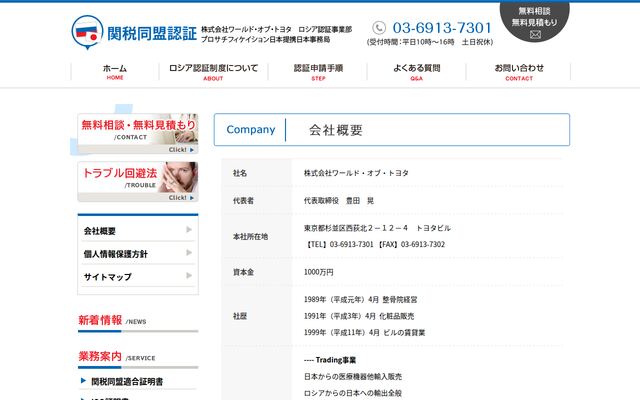Viewport: 640px width, 400px height.
Task: Select the 株式会社ワールド・オブ・トヨタ company name cell
Action: click(x=356, y=173)
